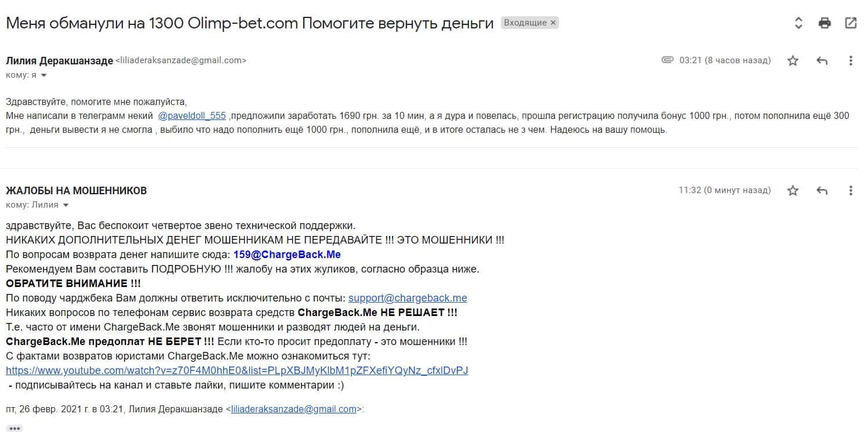Image resolution: width=868 pixels, height=432 pixels.
Task: Click the 159@ChargeBack.Me address
Action: (287, 255)
